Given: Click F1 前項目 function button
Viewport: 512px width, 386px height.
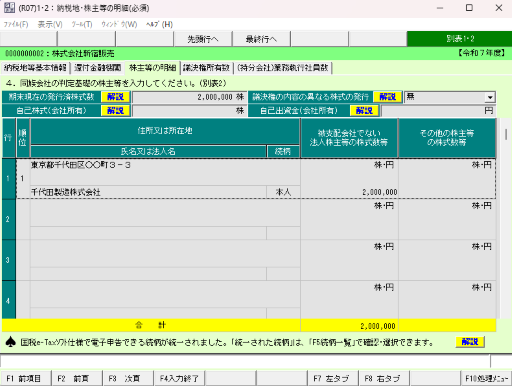Looking at the screenshot, I should point(26,378).
